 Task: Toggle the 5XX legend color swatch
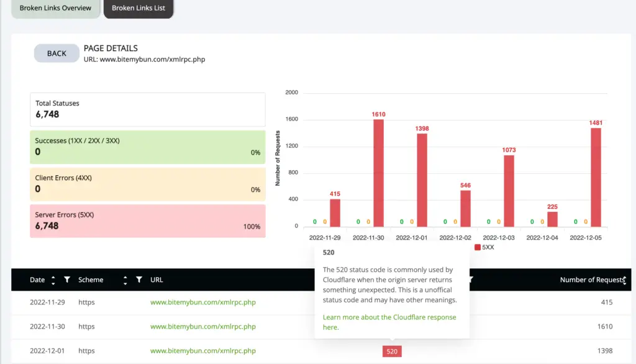478,247
